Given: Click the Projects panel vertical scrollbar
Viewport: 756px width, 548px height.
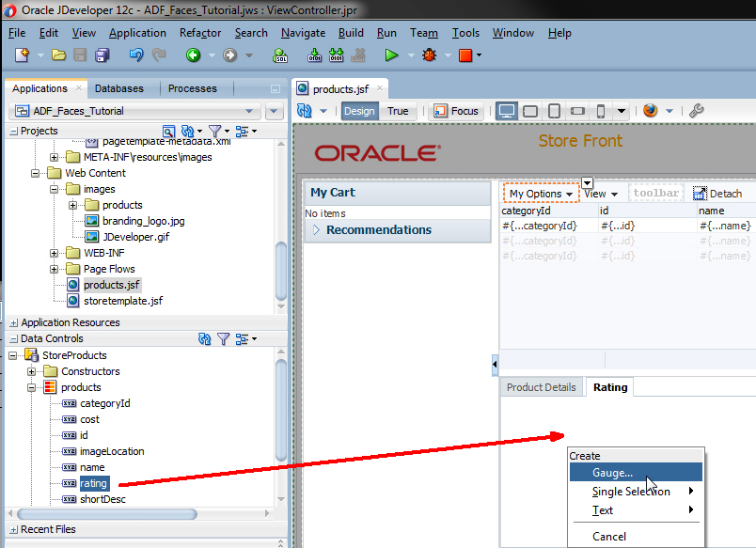Looking at the screenshot, I should [x=281, y=271].
